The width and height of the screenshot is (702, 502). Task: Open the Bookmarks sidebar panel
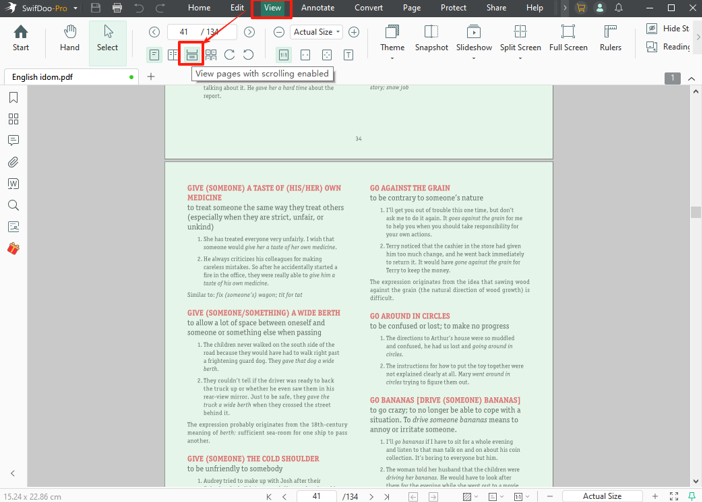click(13, 98)
